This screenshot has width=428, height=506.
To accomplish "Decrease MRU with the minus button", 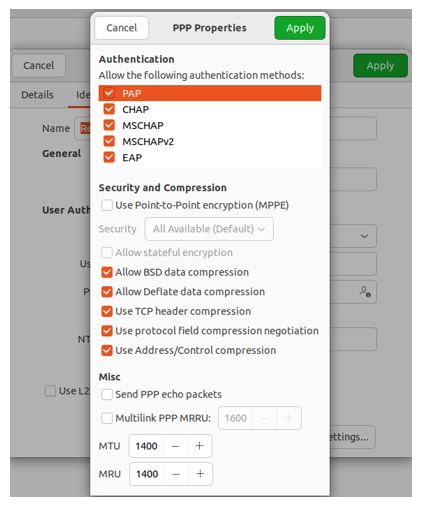I will click(176, 474).
